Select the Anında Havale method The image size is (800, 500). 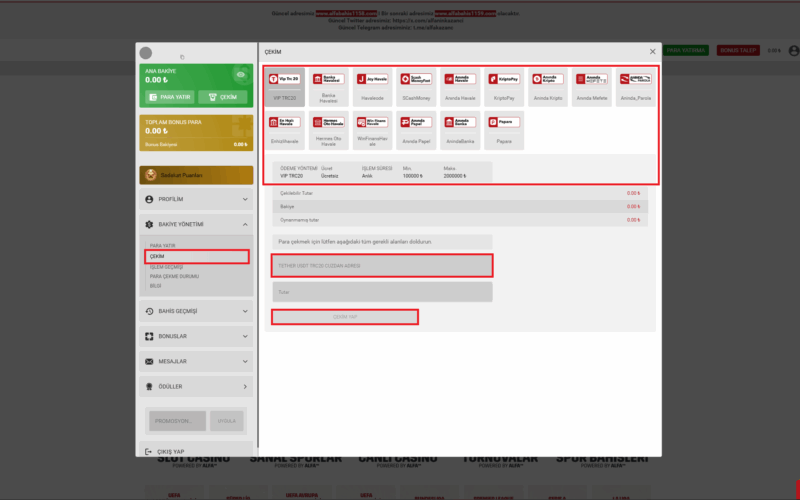tap(460, 87)
